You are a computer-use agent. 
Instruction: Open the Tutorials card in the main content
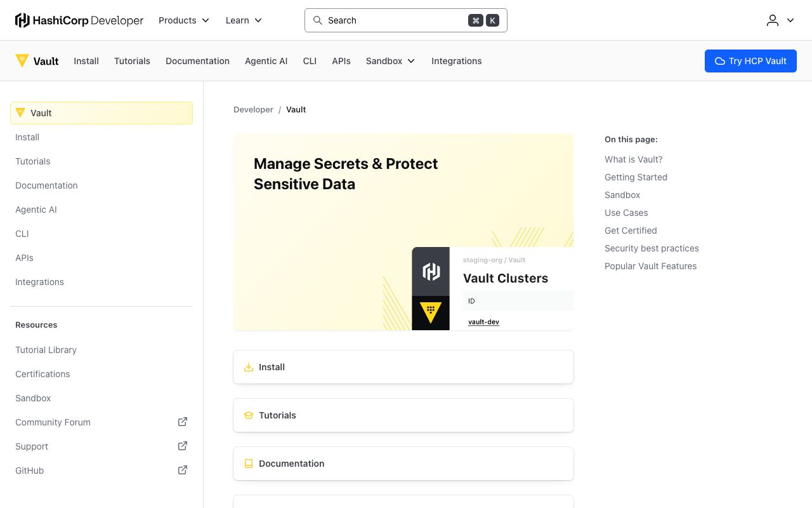click(403, 415)
